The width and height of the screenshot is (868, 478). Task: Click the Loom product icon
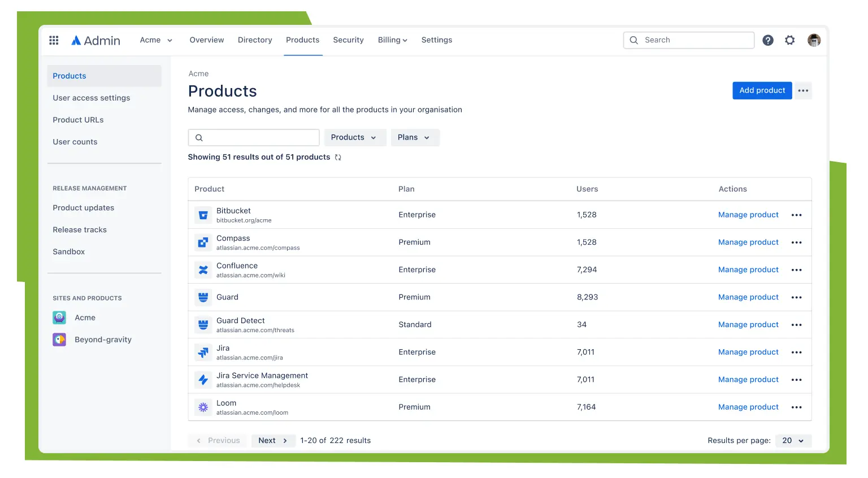click(203, 407)
